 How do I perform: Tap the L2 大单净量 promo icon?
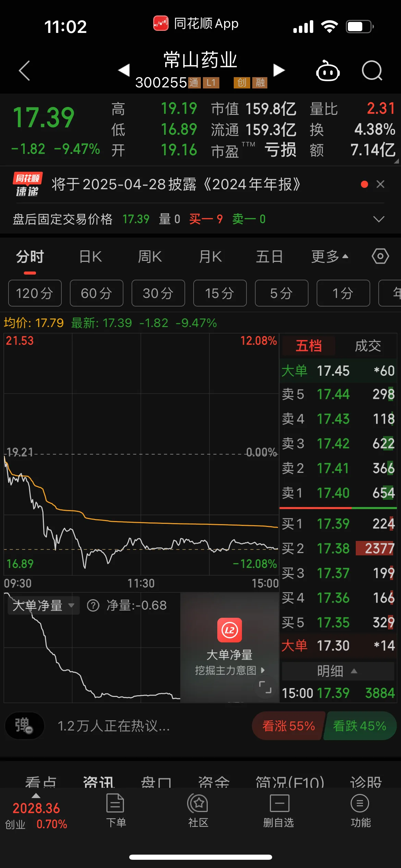tap(230, 630)
